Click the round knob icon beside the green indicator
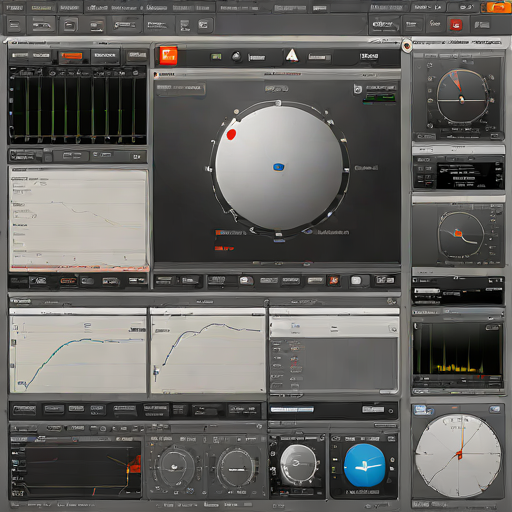Viewport: 512px width, 512px height. (x=236, y=56)
